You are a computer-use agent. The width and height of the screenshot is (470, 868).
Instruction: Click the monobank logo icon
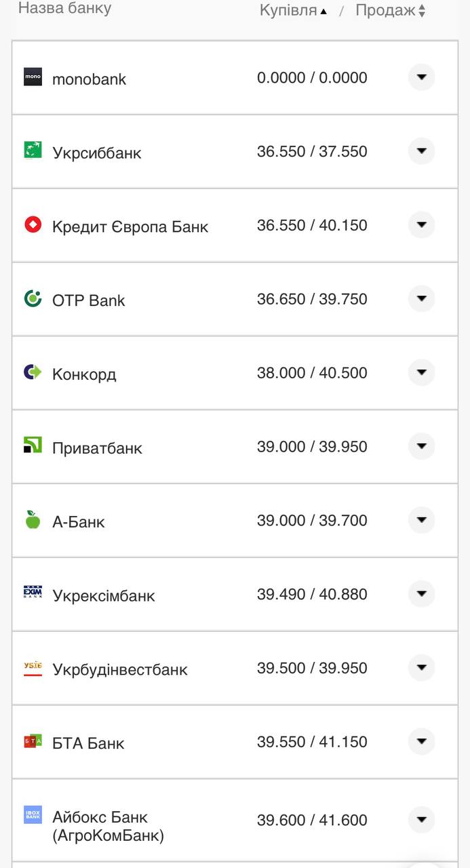(x=32, y=77)
